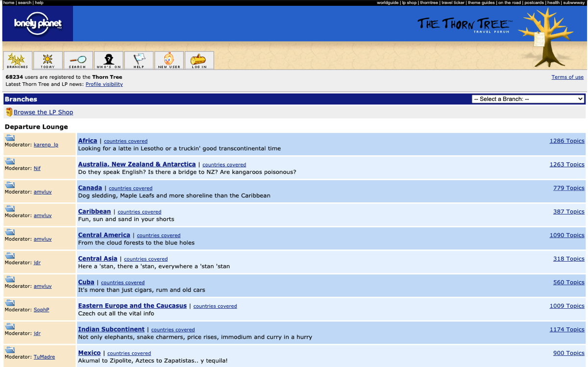Open the Mexico branch
Viewport: 588px width, 367px height.
90,352
